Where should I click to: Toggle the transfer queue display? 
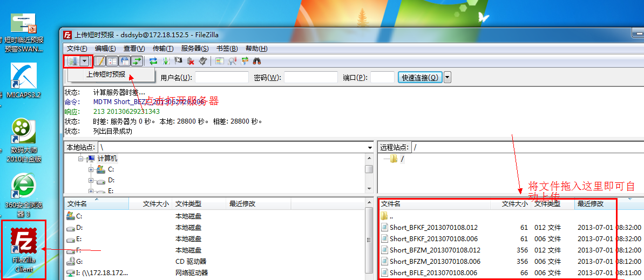(137, 61)
